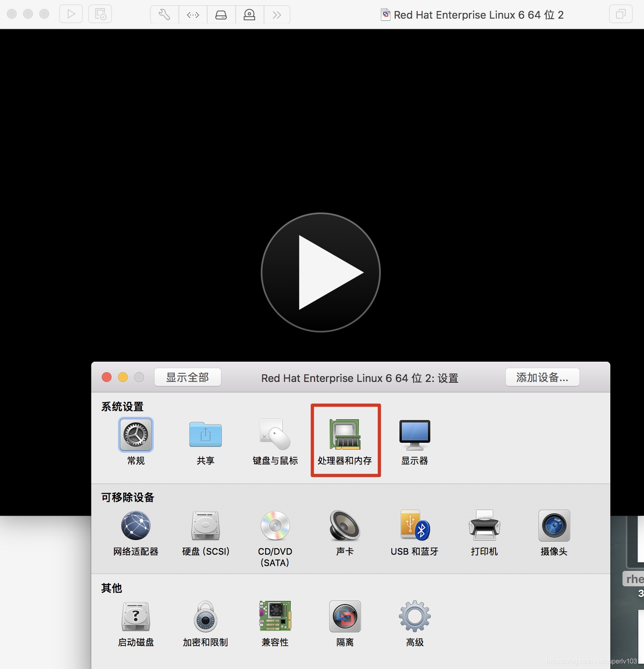Start the virtual machine with large play button
This screenshot has height=669, width=644.
tap(321, 272)
